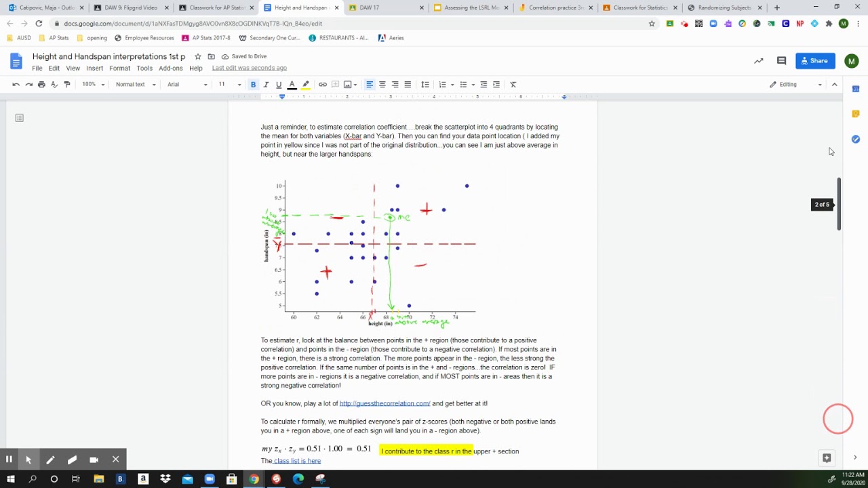Open the class list is here link
The height and width of the screenshot is (488, 868).
pos(297,461)
